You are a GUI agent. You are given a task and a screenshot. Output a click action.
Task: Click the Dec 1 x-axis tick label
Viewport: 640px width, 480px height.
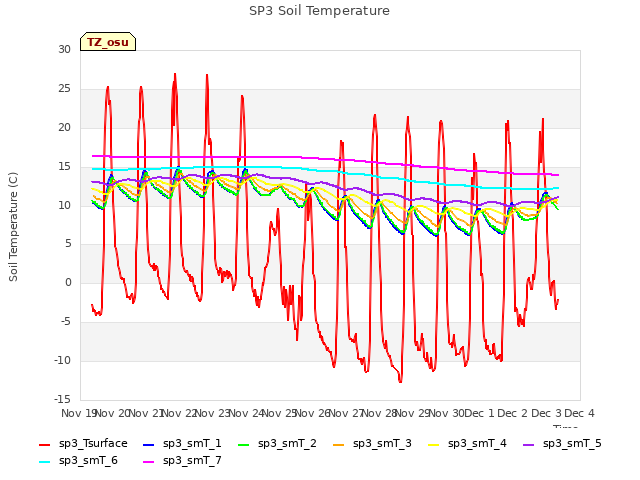pos(480,413)
